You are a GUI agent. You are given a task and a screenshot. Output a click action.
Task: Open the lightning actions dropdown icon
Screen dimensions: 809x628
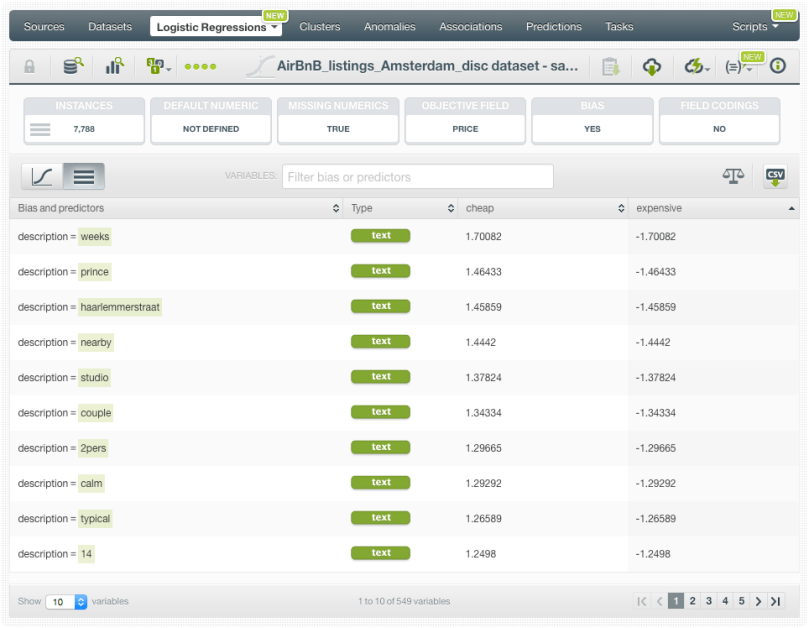point(696,67)
